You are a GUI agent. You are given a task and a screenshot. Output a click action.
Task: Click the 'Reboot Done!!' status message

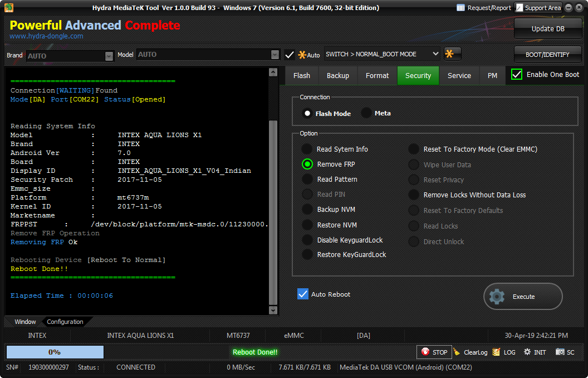coord(255,352)
